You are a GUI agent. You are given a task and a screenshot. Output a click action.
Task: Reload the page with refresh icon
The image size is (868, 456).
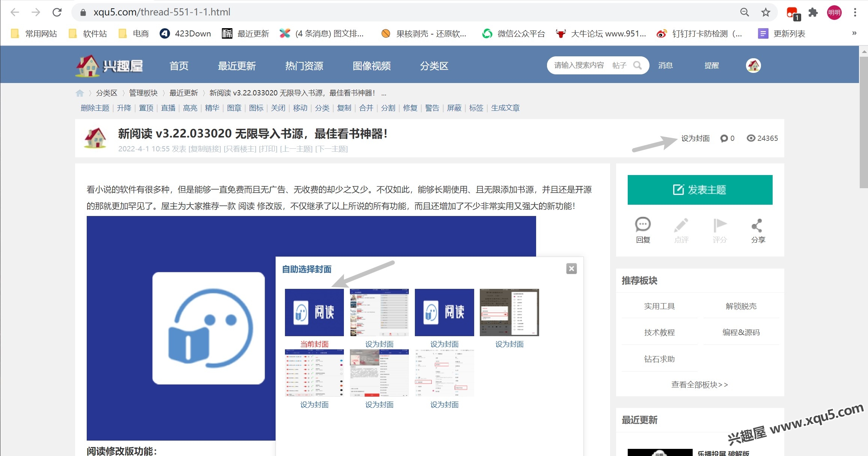pyautogui.click(x=57, y=12)
